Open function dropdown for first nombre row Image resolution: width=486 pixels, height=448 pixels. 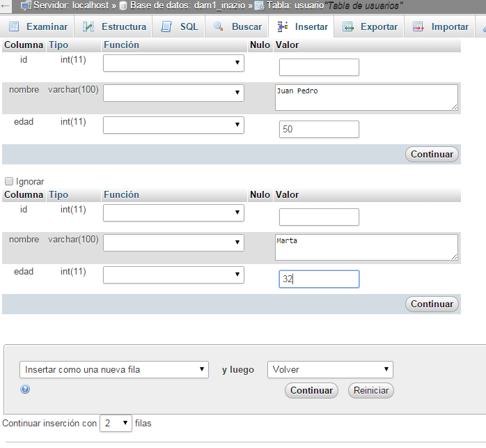pyautogui.click(x=173, y=93)
